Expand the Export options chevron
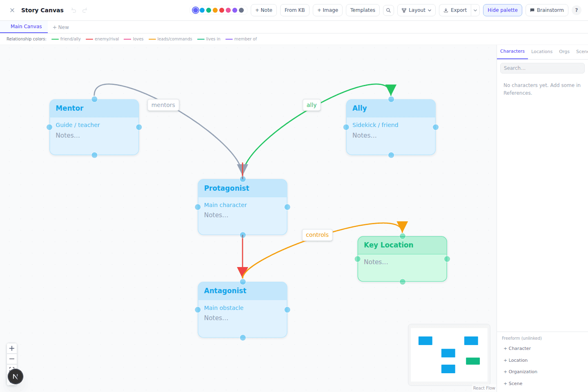 tap(475, 10)
